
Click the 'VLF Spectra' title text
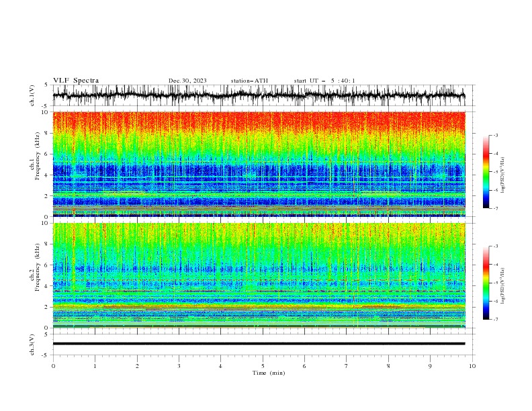[76, 81]
